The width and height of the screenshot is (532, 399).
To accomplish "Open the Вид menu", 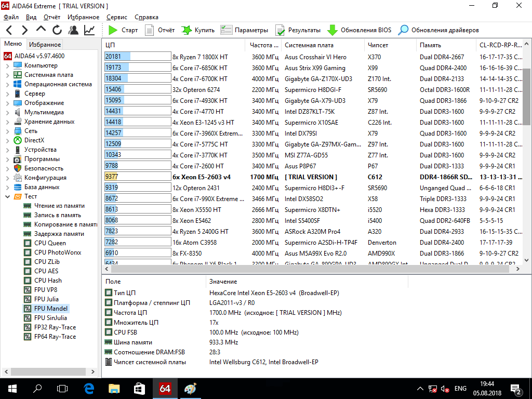I will coord(31,17).
